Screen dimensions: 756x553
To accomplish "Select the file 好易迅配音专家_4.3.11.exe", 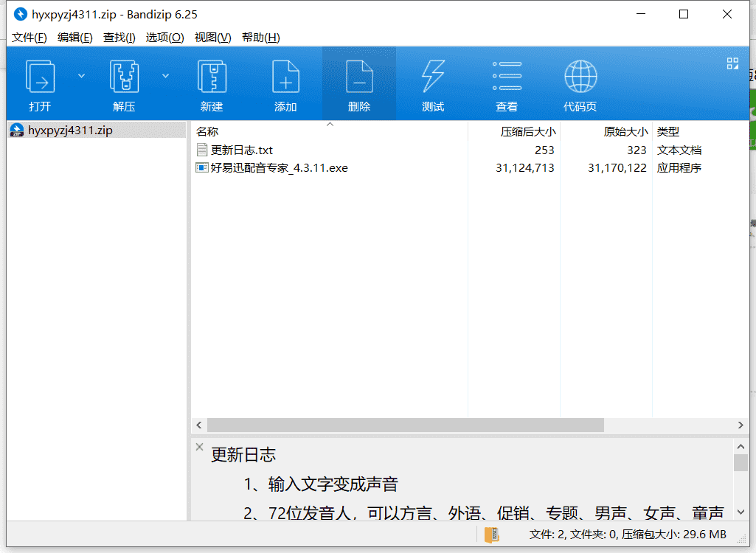I will [x=279, y=168].
